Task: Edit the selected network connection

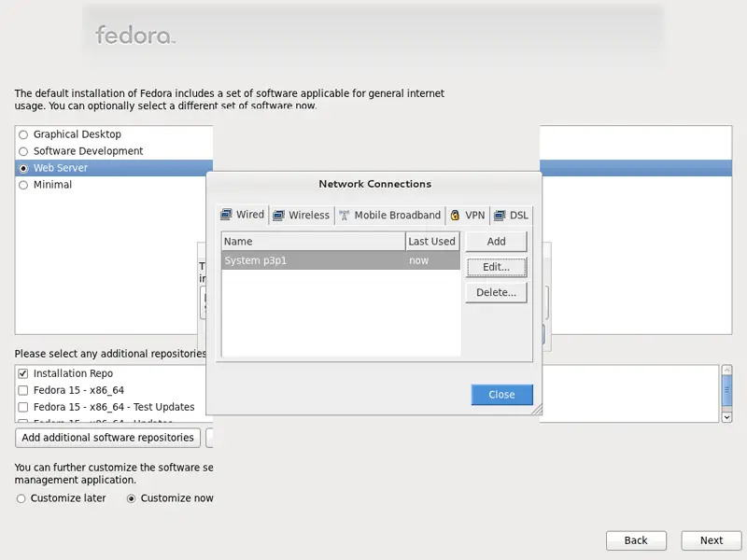Action: tap(496, 267)
